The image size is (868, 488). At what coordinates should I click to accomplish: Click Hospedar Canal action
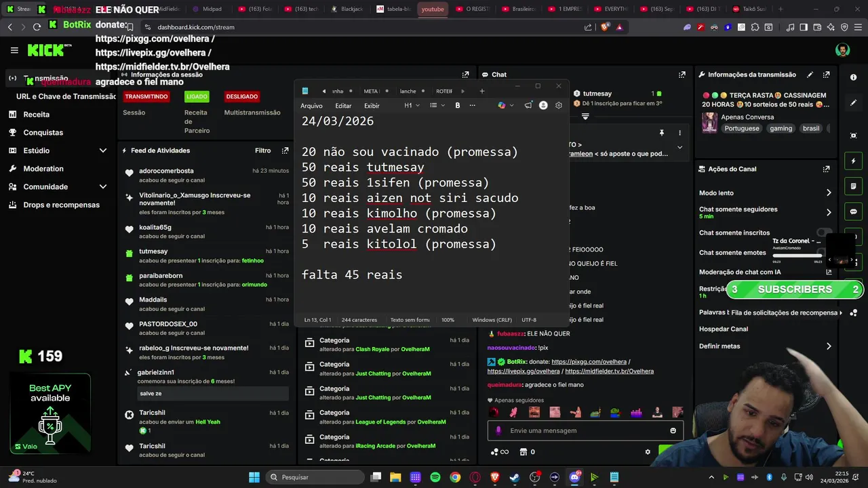pyautogui.click(x=724, y=329)
